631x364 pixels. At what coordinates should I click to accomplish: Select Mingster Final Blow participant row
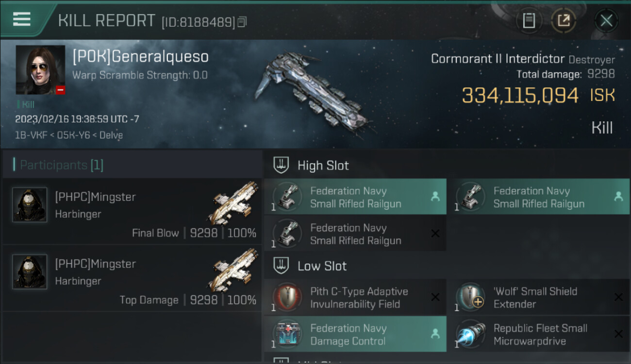coord(132,211)
